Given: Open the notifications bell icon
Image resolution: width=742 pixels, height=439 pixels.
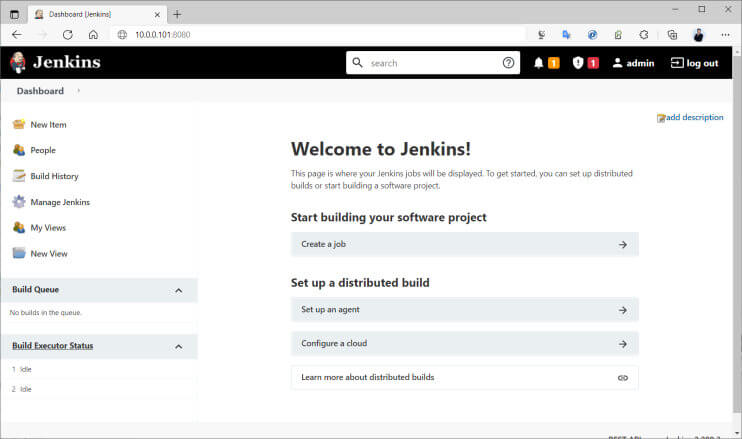Looking at the screenshot, I should tap(539, 63).
